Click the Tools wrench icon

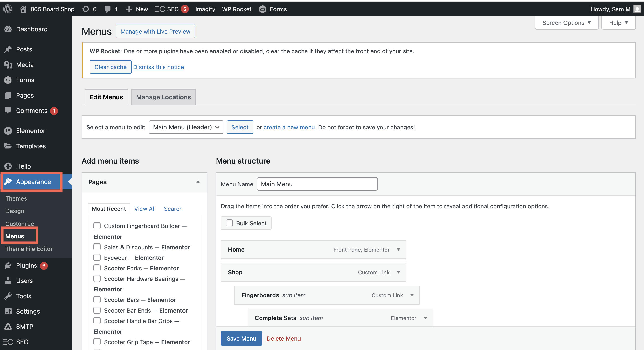8,296
